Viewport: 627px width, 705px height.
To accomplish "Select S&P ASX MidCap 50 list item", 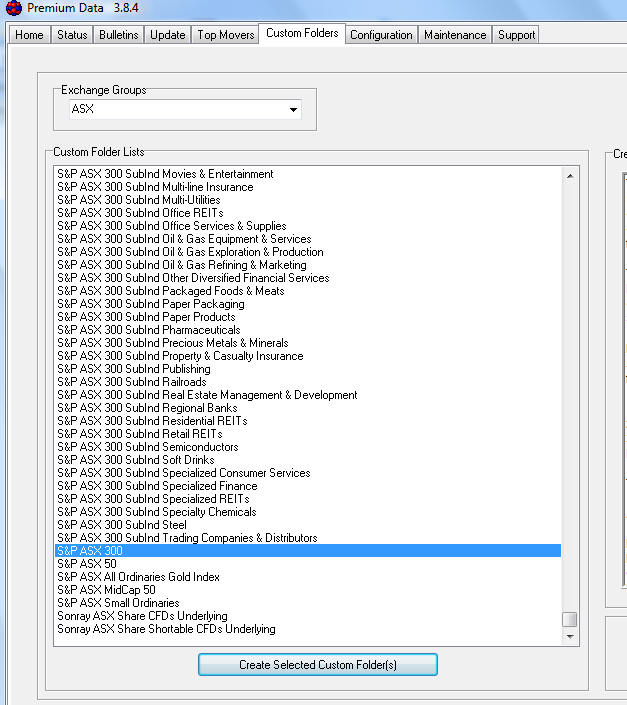I will 308,590.
